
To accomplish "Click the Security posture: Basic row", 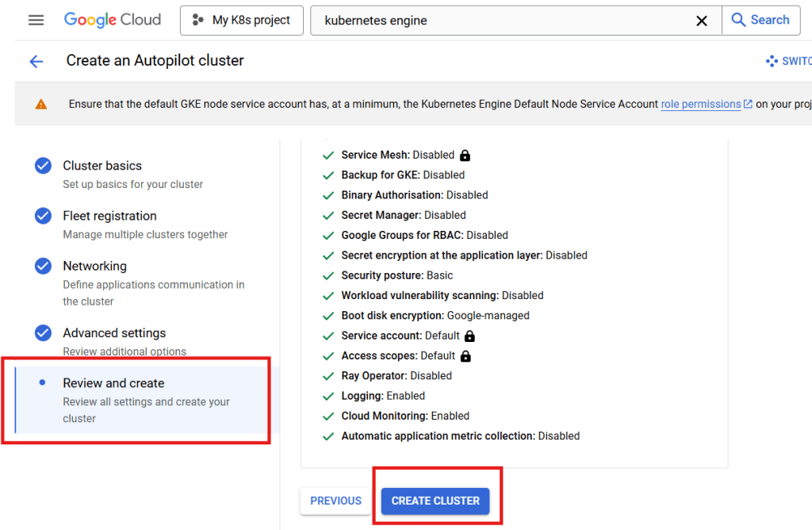I will pyautogui.click(x=387, y=275).
